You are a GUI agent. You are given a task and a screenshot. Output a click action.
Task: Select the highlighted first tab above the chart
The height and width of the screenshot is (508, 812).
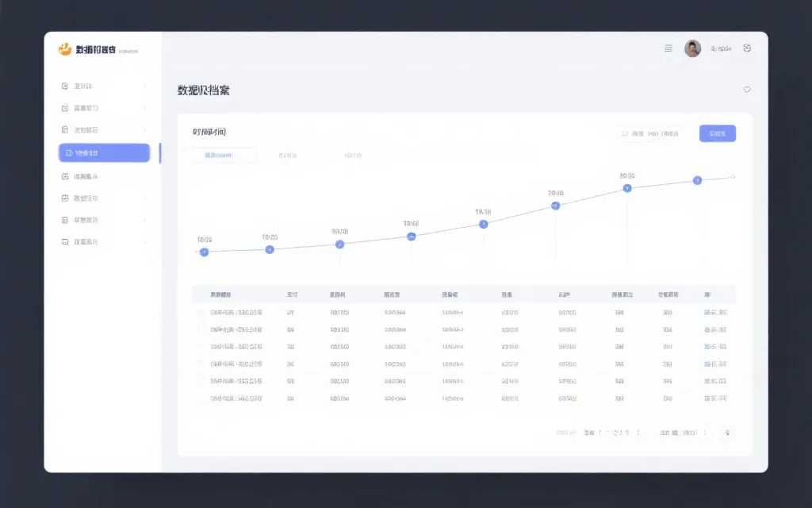pos(224,156)
